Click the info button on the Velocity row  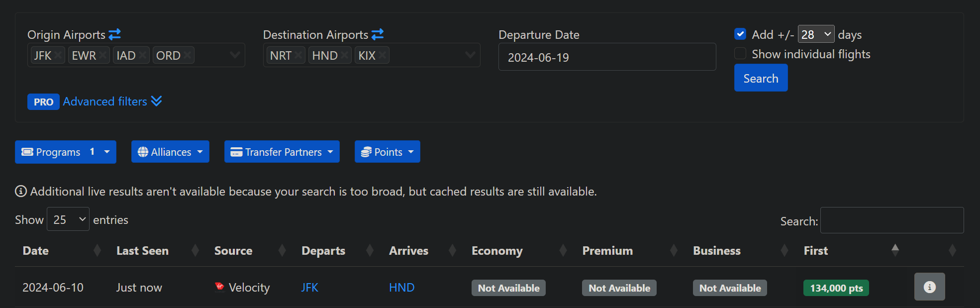click(929, 287)
